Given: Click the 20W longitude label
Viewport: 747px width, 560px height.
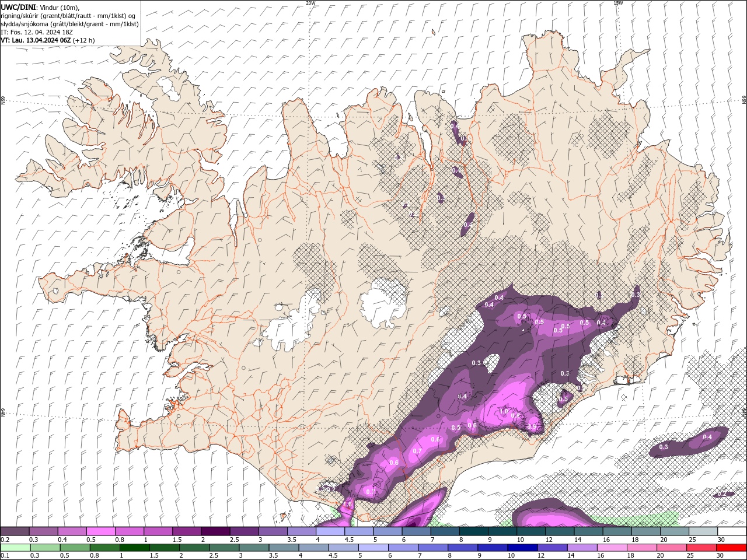Looking at the screenshot, I should click(x=310, y=3).
